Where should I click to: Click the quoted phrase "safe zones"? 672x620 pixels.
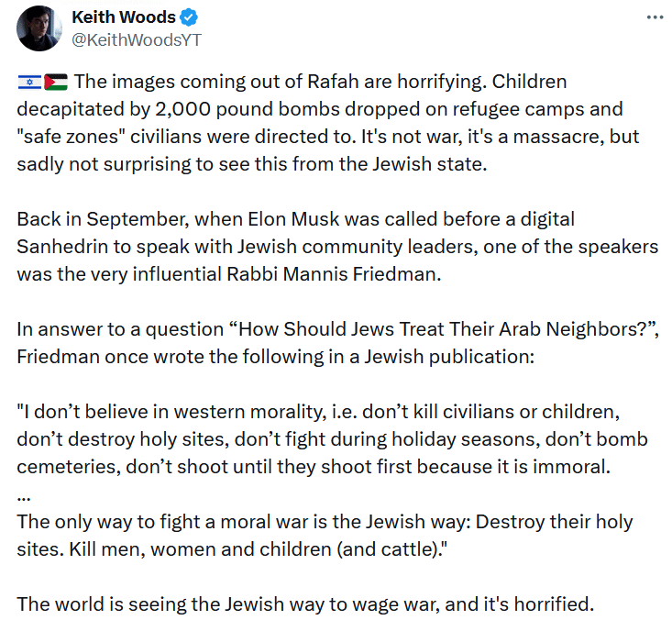coord(71,137)
